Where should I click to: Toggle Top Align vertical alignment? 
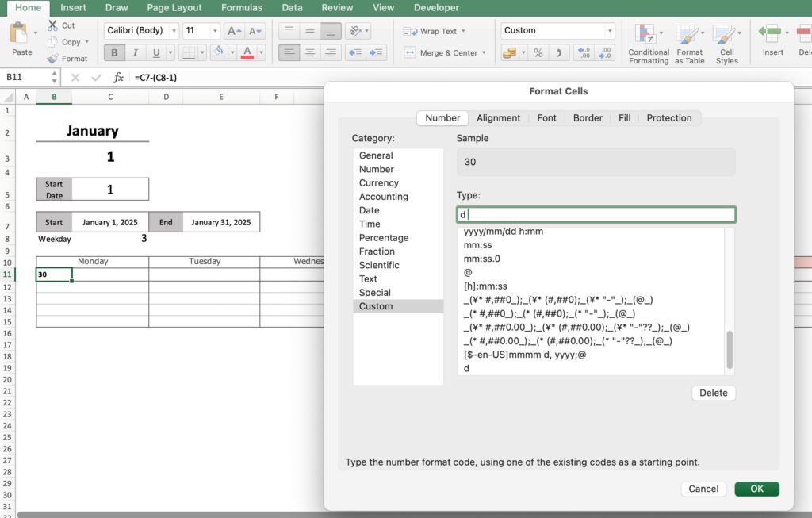[289, 31]
